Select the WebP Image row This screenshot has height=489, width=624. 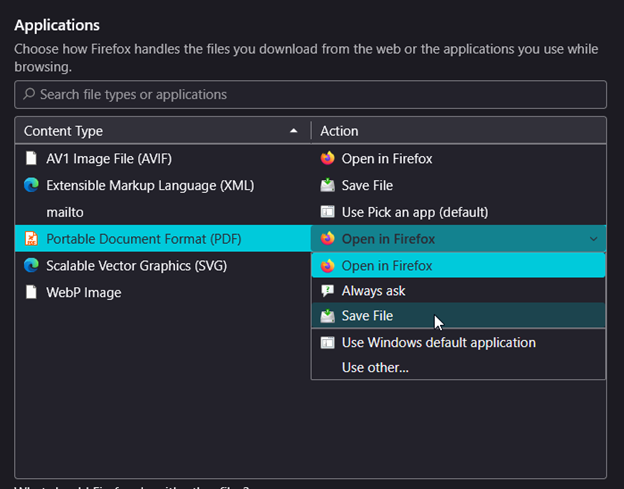click(163, 292)
